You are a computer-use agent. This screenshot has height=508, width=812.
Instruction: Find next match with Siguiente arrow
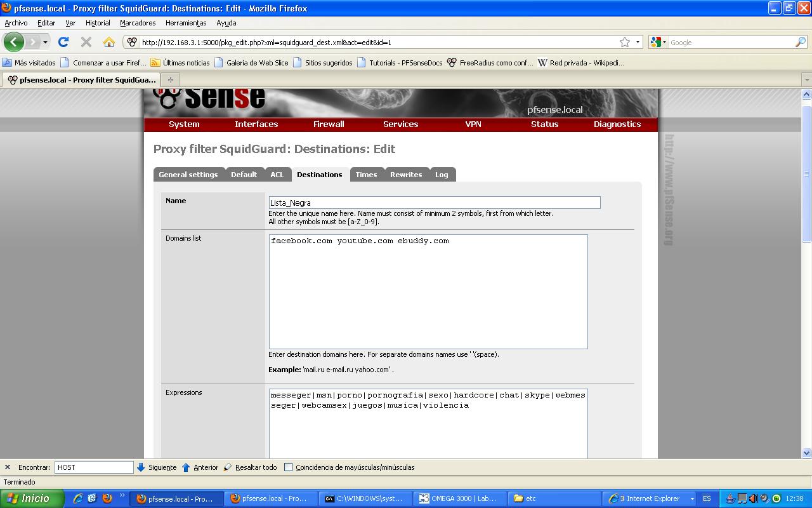157,467
